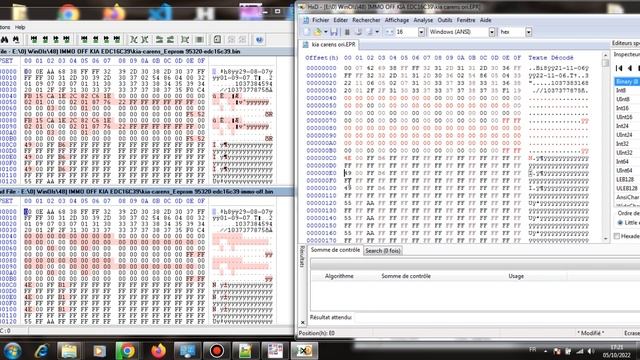Click the HxD application icon left of Fichier
The image size is (640, 360).
[x=306, y=20]
